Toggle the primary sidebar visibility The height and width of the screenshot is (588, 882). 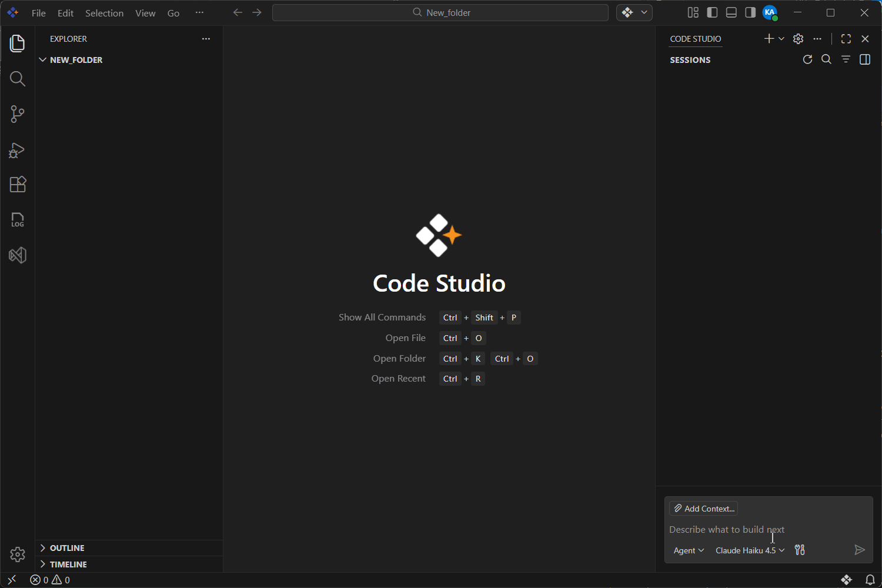[x=712, y=12]
